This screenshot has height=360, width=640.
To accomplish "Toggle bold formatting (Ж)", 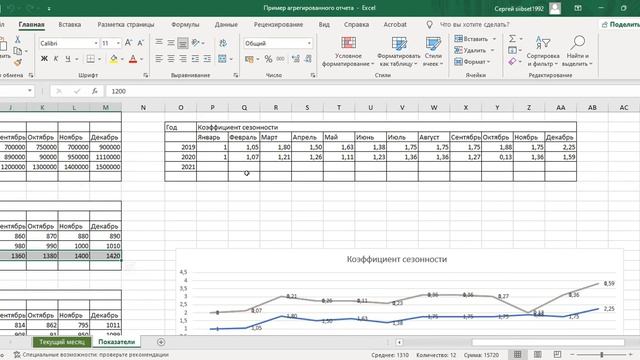I will [x=44, y=59].
